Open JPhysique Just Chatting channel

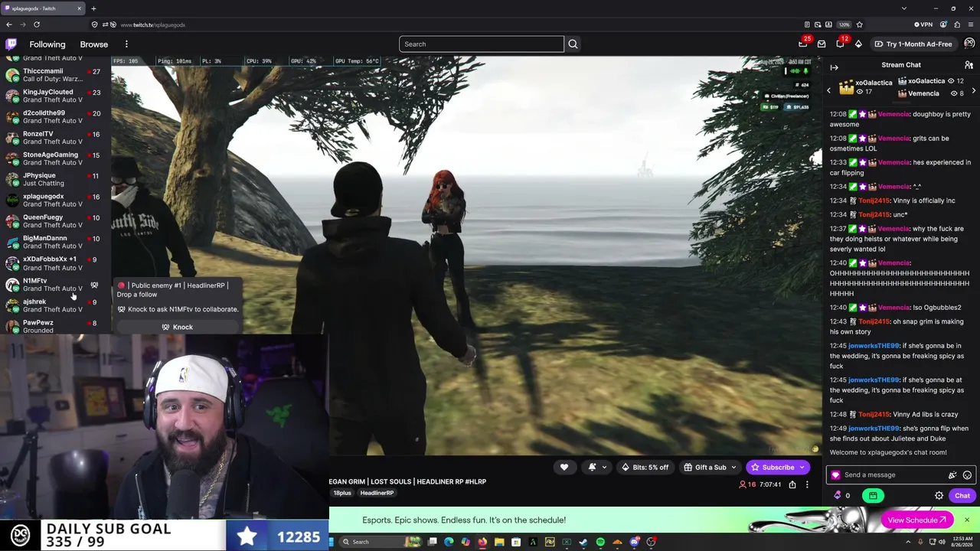54,179
